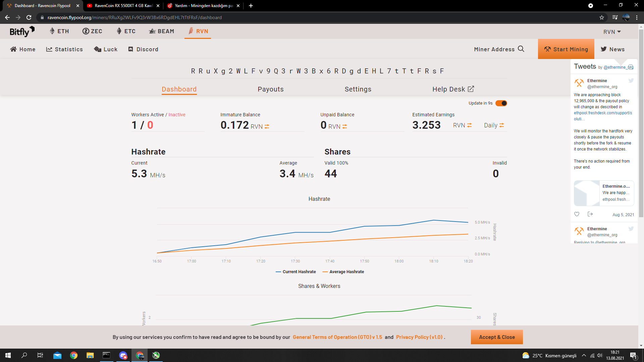
Task: Go back in browser history
Action: (x=7, y=17)
